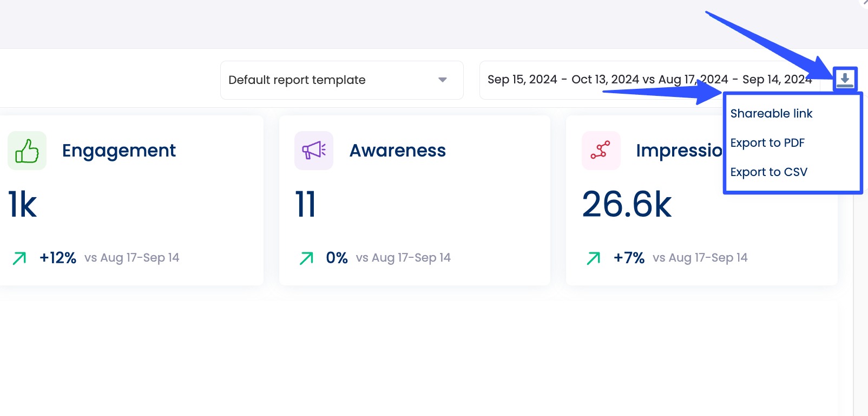The image size is (868, 416).
Task: Click the 26.6k impressions value
Action: point(627,205)
